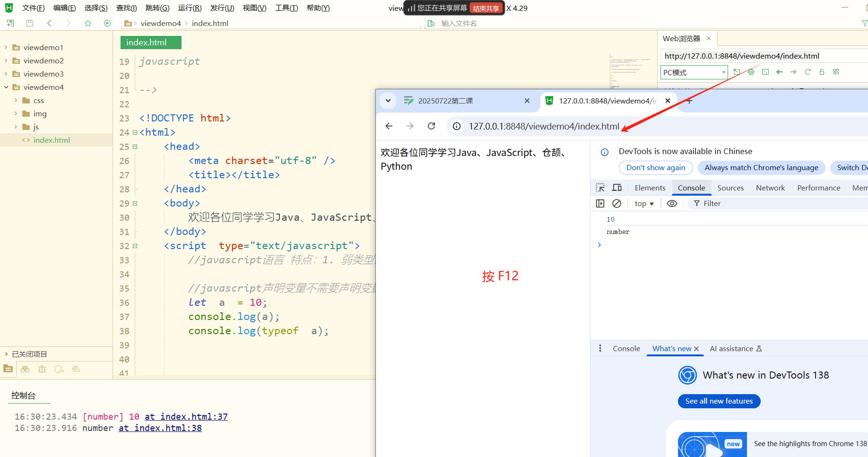Viewport: 868px width, 457px height.
Task: Click the lock icon in built-in browser toolbar
Action: coord(822,72)
